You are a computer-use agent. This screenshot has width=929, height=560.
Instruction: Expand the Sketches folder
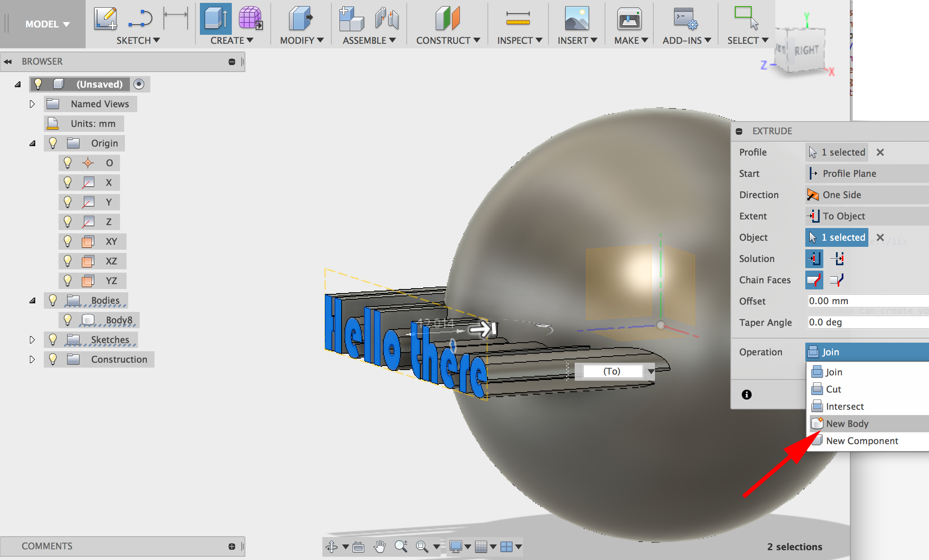[32, 340]
